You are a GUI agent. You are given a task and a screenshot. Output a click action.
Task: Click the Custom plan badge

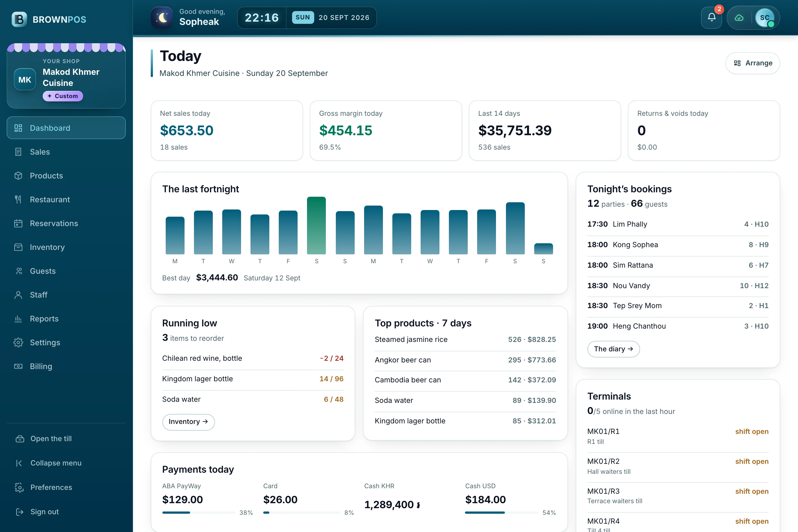[63, 96]
